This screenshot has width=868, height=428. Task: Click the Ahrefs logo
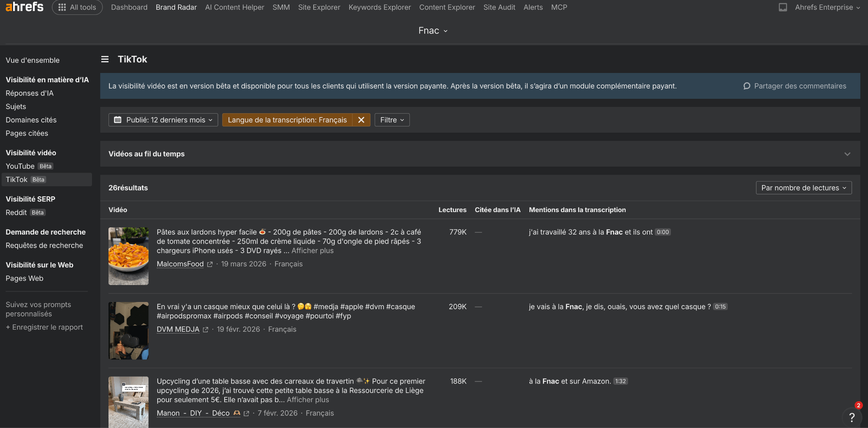click(x=24, y=7)
